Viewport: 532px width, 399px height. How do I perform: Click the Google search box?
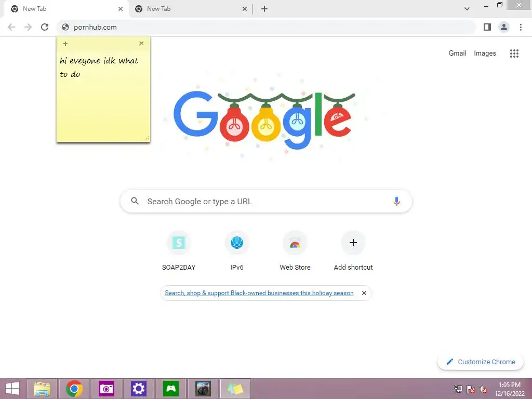(266, 201)
